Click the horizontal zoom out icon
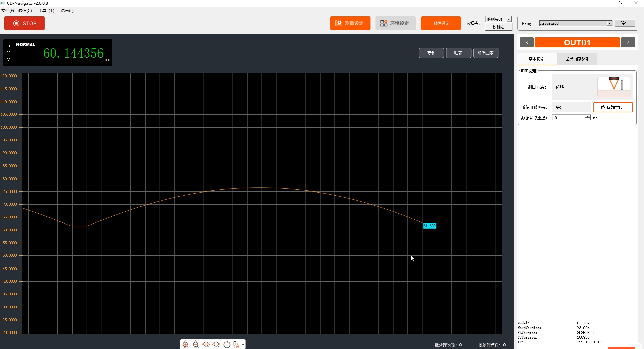This screenshot has height=349, width=644. tap(216, 344)
